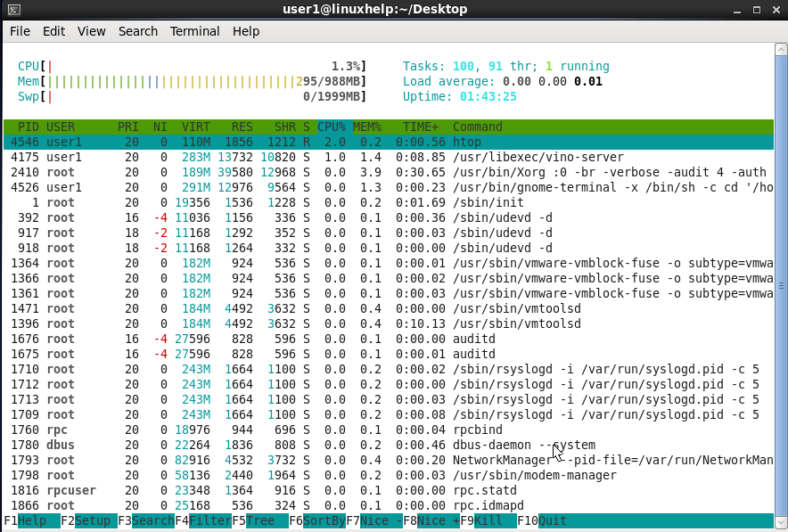Click F7 Nice - button
This screenshot has height=532, width=788.
point(374,520)
